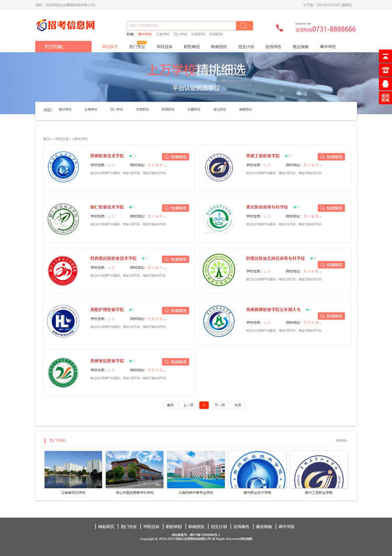Image resolution: width=392 pixels, height=556 pixels.
Task: Click the 贵阳护理职业学院 HL logo
Action: click(63, 321)
